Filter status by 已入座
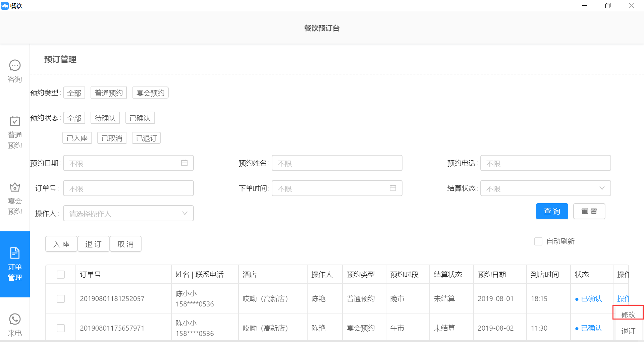The height and width of the screenshot is (342, 644). [77, 138]
